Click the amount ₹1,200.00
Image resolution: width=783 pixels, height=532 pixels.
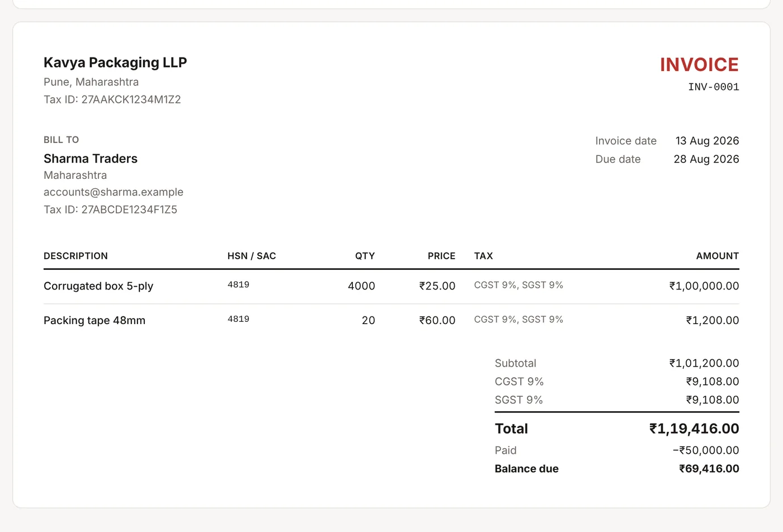coord(713,321)
